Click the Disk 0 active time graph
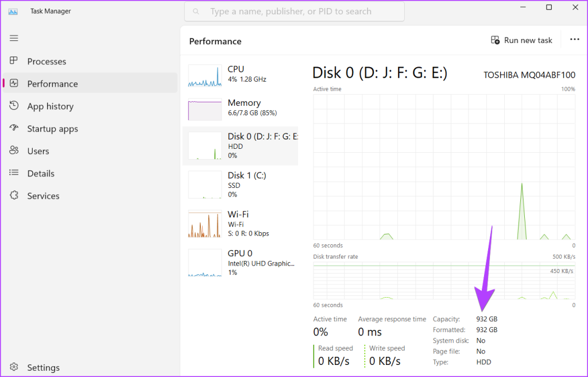Screen dimensions: 588x377 coord(444,167)
